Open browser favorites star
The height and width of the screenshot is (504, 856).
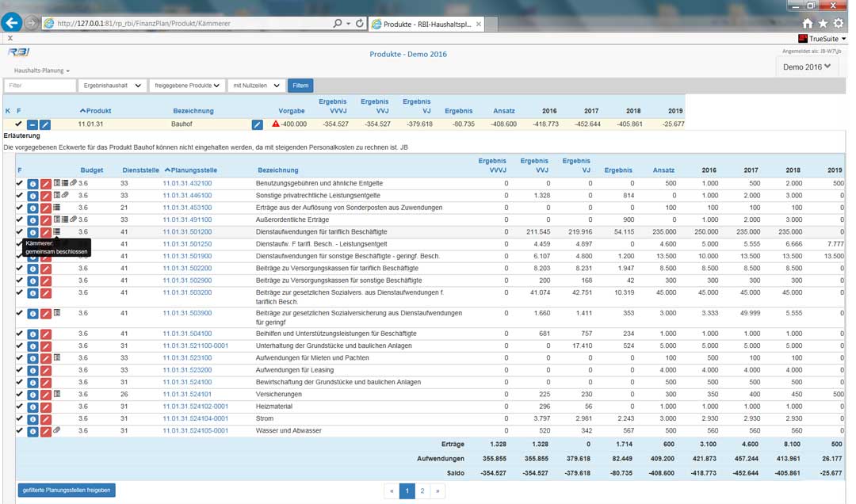[823, 23]
